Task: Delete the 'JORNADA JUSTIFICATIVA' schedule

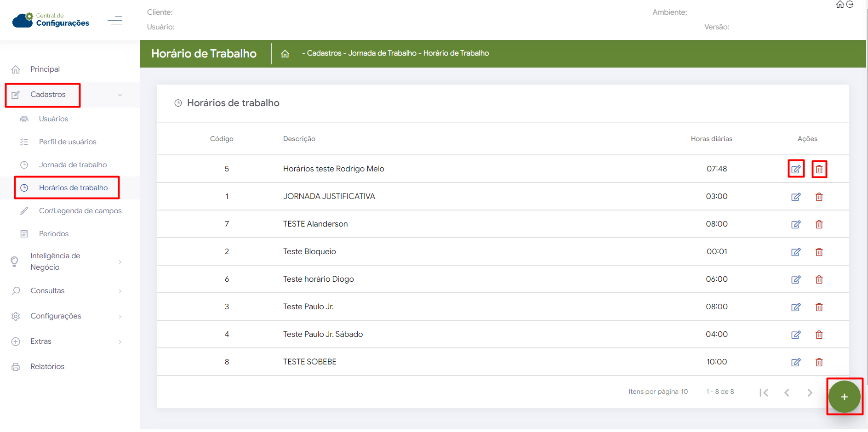Action: click(819, 197)
